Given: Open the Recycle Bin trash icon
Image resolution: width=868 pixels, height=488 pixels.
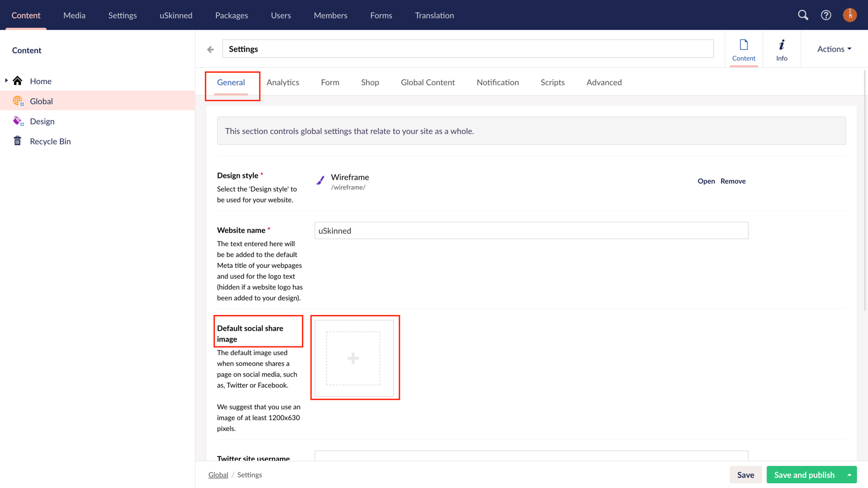Looking at the screenshot, I should (17, 141).
